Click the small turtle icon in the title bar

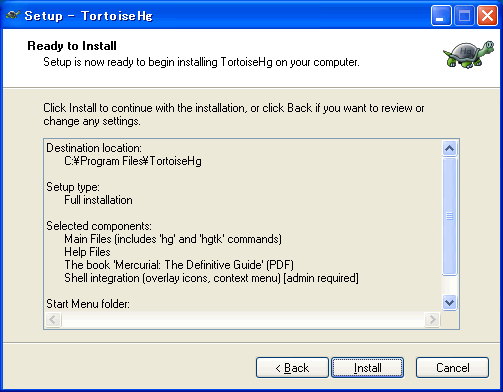click(13, 15)
